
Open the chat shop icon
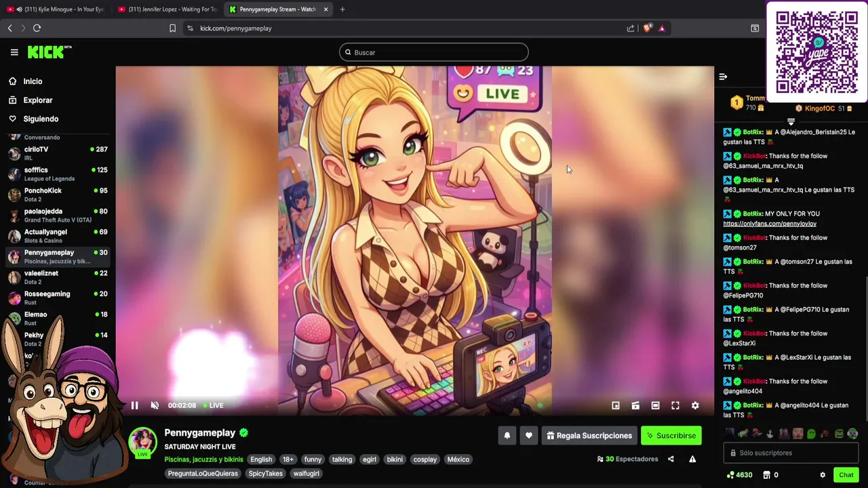pos(766,475)
